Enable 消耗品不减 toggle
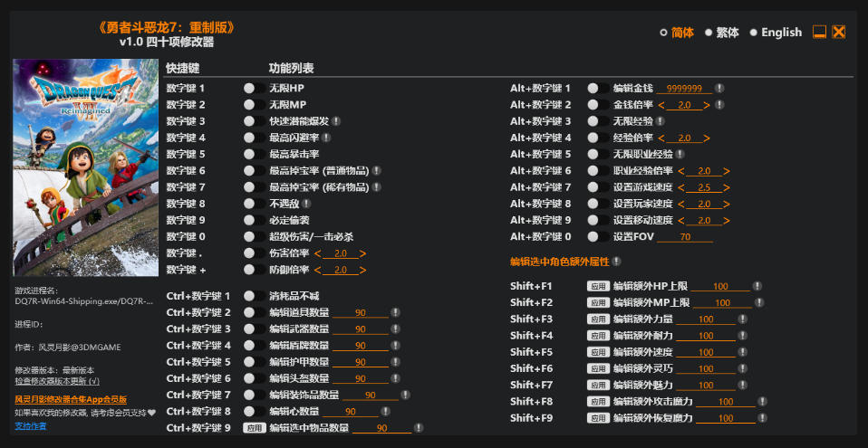The height and width of the screenshot is (448, 868). [254, 296]
